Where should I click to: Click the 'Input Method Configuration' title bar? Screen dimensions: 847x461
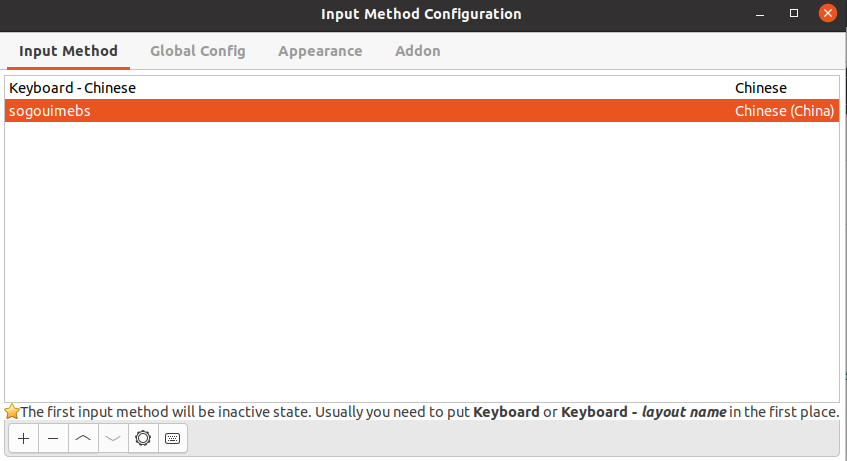[x=421, y=14]
